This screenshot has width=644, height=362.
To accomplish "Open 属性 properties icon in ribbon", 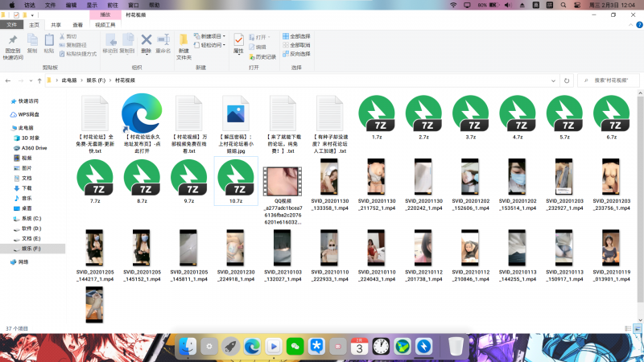I will [x=239, y=40].
